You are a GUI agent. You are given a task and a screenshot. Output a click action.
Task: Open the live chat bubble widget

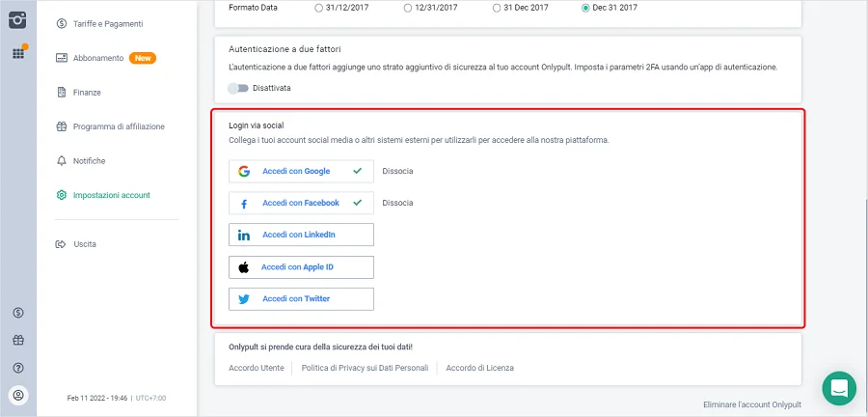coord(839,388)
